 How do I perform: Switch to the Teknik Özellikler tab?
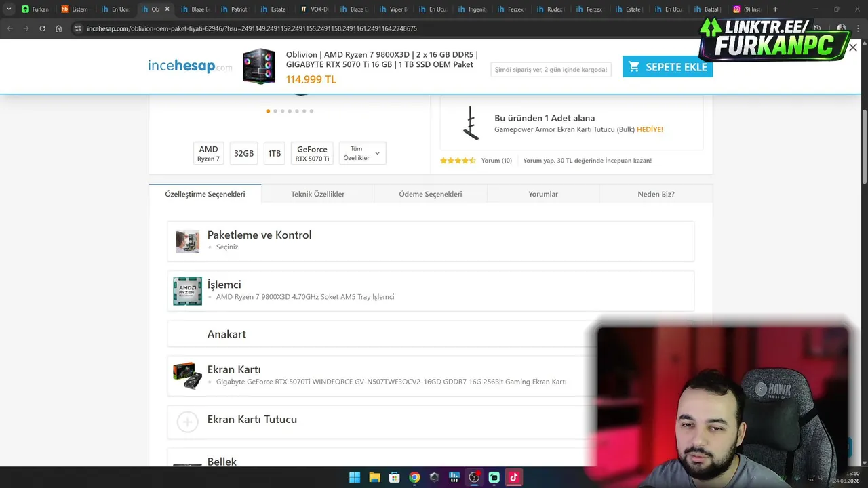[x=317, y=194]
